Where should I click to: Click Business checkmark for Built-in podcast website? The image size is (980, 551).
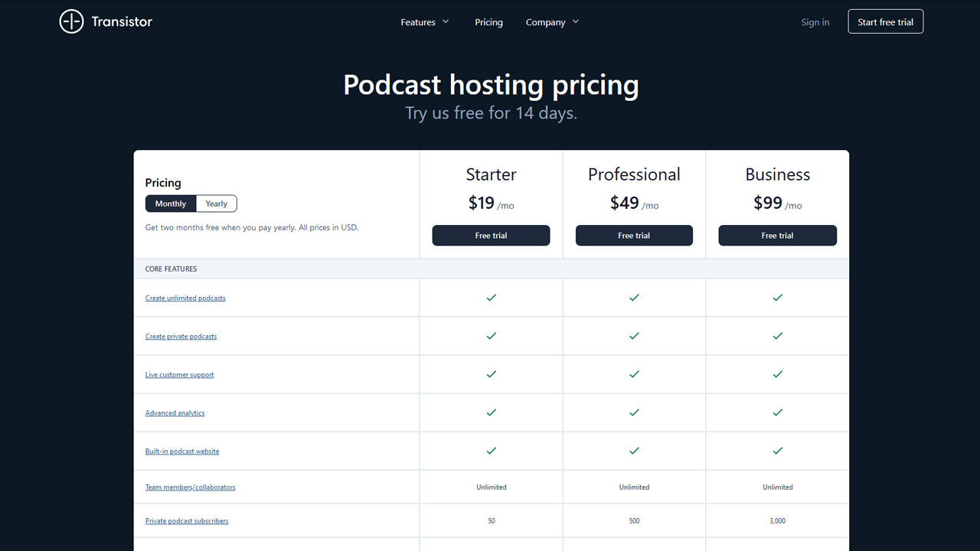(778, 451)
